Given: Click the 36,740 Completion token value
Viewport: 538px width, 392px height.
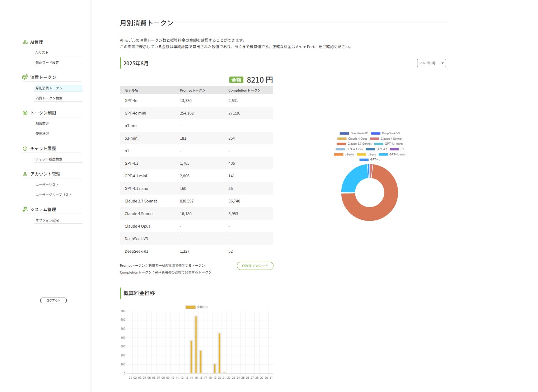Looking at the screenshot, I should [x=234, y=201].
